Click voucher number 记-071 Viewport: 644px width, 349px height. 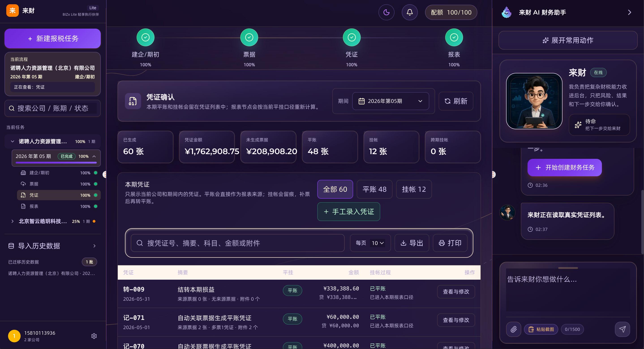pos(134,318)
